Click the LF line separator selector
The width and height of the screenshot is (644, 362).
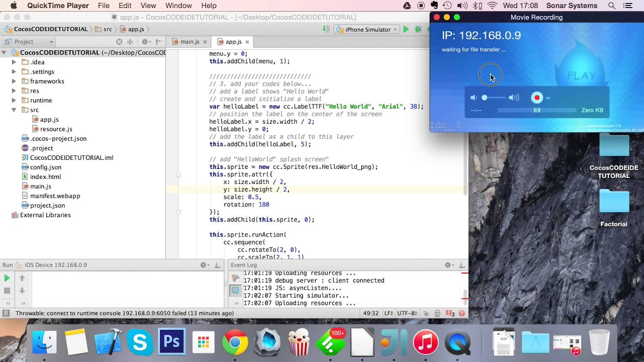[388, 313]
